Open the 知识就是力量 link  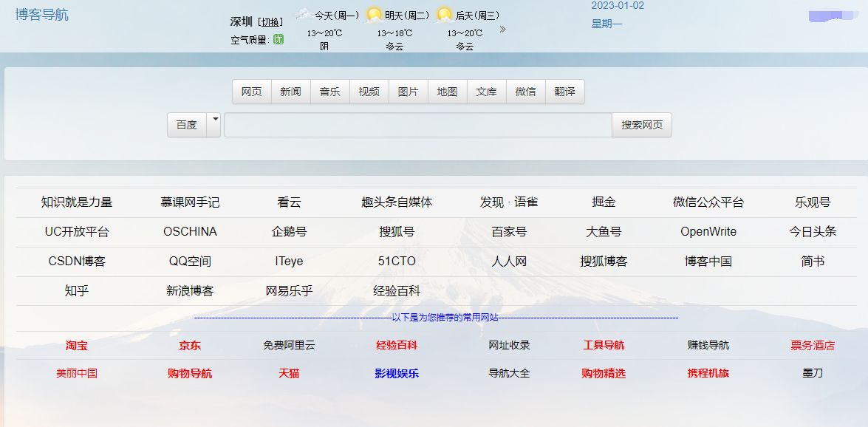coord(77,202)
